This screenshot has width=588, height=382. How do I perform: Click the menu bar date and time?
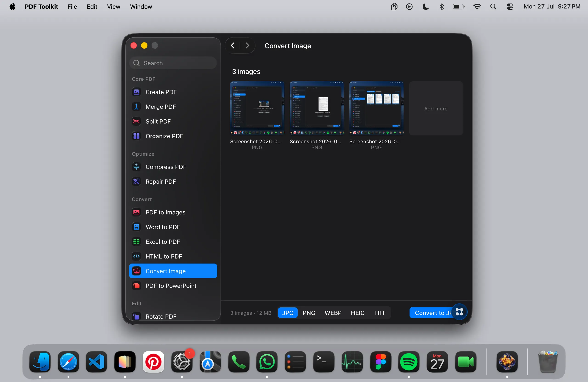coord(552,6)
